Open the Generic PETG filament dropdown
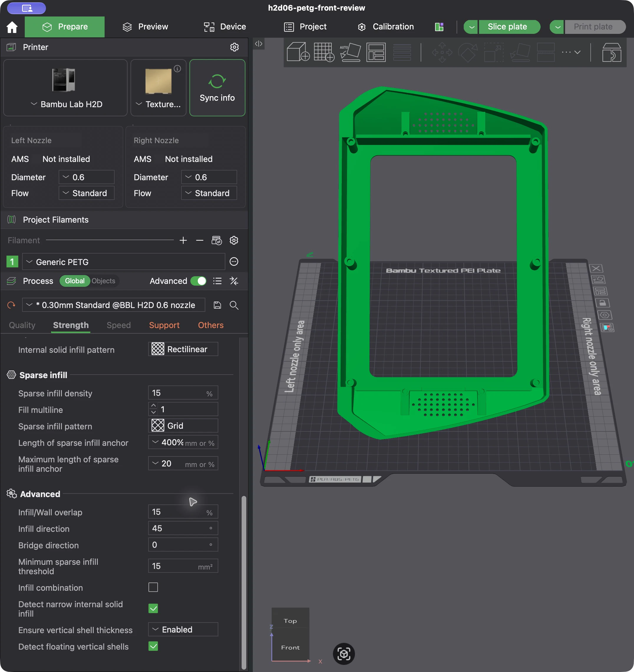Screen dimensions: 634x672 (x=124, y=262)
